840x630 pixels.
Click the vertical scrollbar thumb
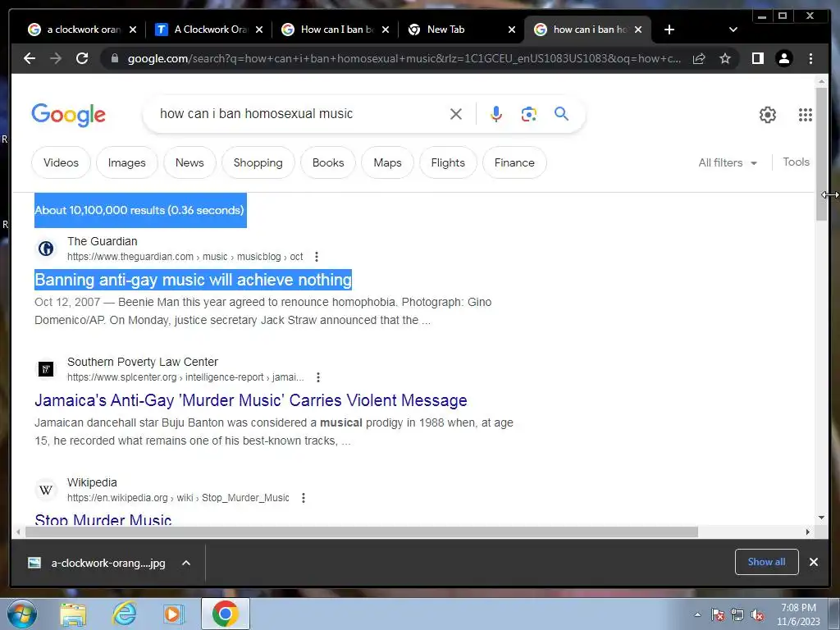click(x=821, y=153)
